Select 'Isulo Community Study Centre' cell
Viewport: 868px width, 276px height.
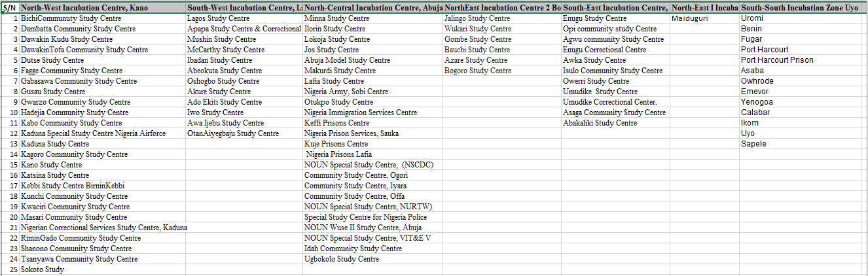click(x=615, y=71)
